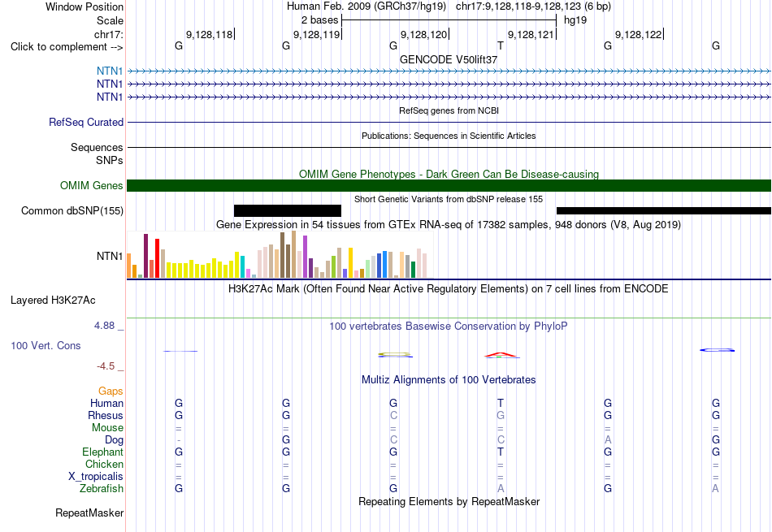
Task: Click the Scale label
Action: 110,20
